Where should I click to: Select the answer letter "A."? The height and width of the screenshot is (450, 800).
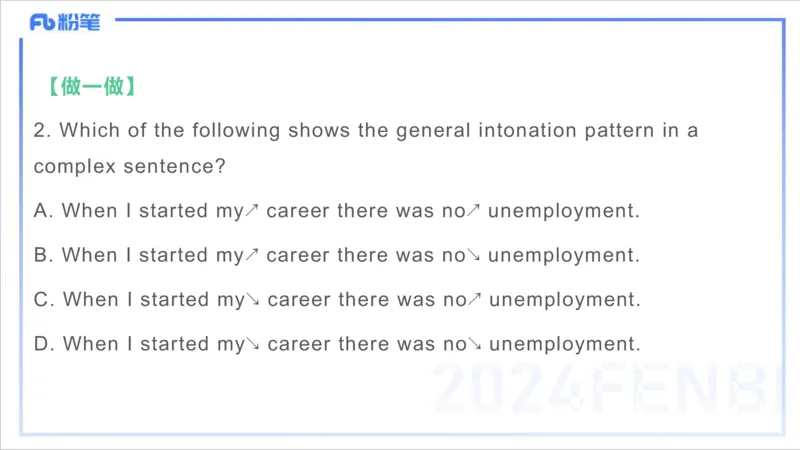43,210
